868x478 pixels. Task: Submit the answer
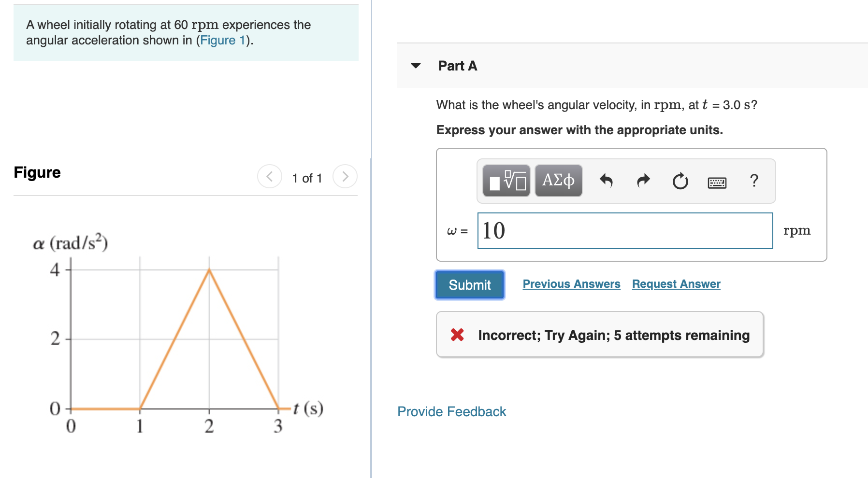[x=469, y=285]
